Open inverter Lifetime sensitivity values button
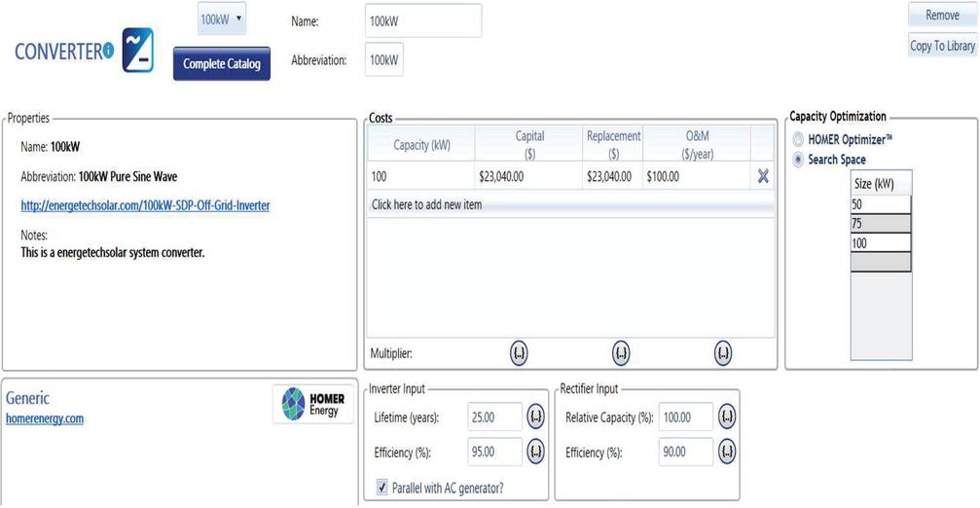This screenshot has height=508, width=980. click(x=535, y=417)
